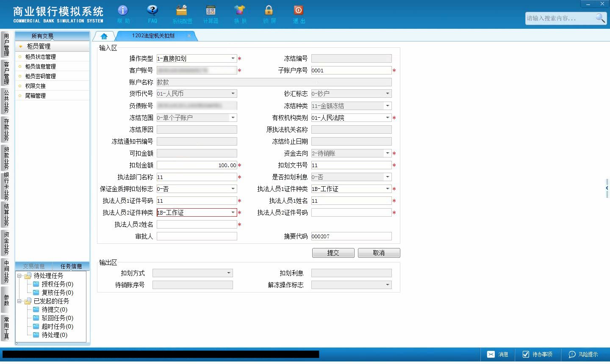Switch to 1202法定机关扣划 tab

[x=153, y=36]
